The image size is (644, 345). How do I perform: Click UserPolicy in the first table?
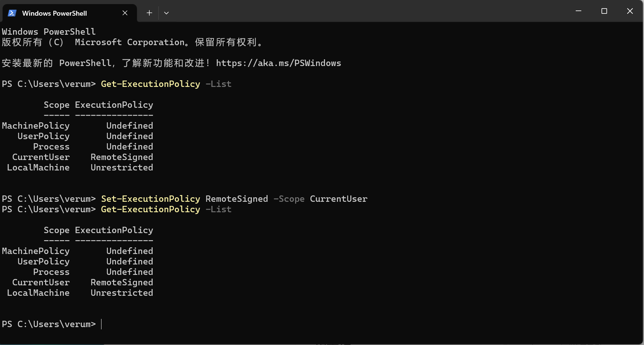point(44,136)
